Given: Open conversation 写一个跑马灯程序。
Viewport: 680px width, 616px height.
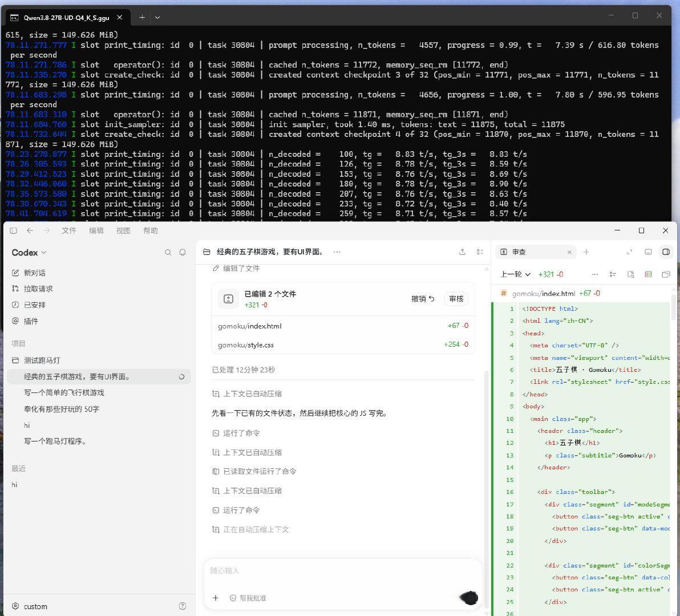Looking at the screenshot, I should coord(55,441).
